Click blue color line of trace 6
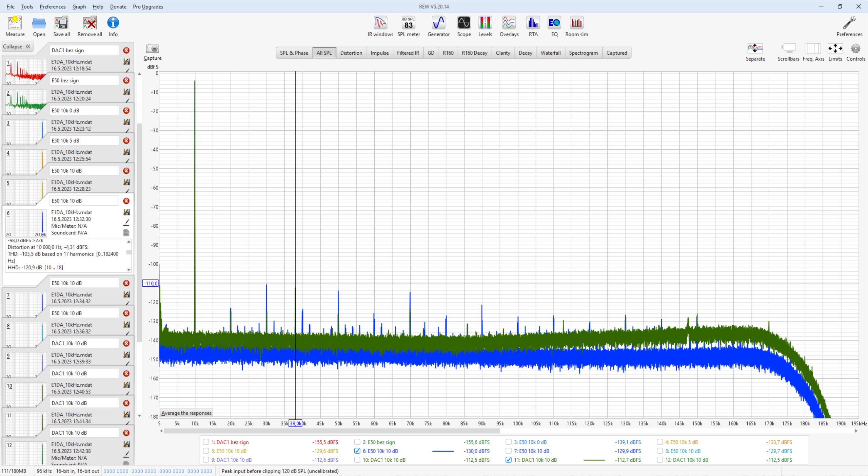Image resolution: width=868 pixels, height=476 pixels. 443,451
